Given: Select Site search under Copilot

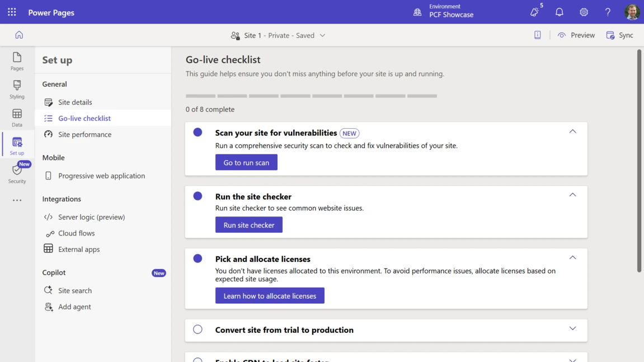Looking at the screenshot, I should tap(103, 290).
